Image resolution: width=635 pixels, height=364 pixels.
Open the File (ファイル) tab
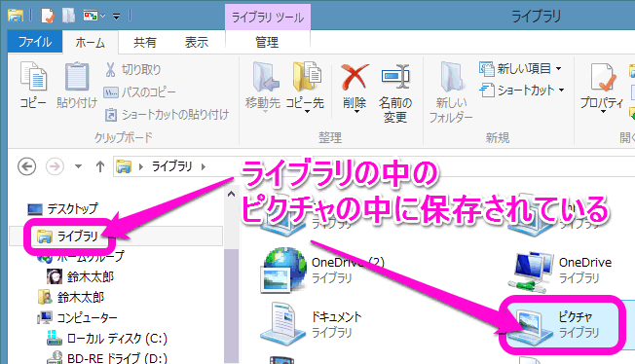(x=35, y=42)
